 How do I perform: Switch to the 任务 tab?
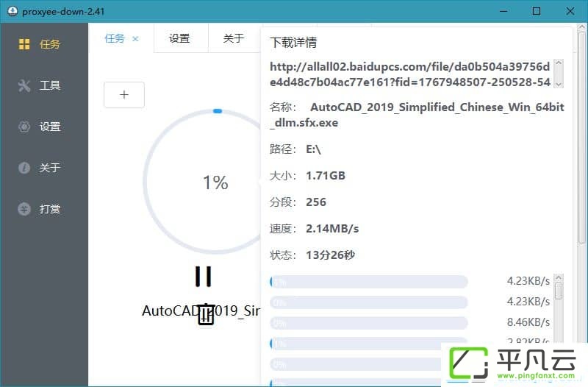coord(115,38)
